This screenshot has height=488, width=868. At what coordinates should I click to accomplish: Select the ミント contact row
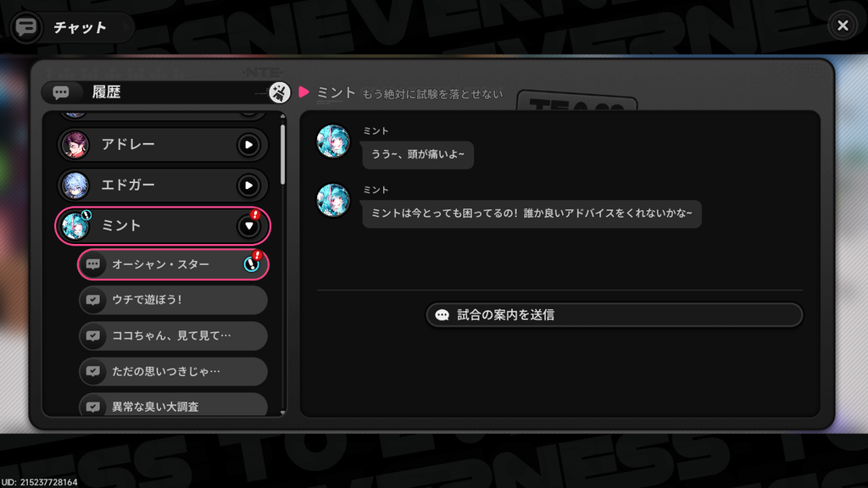pos(163,225)
